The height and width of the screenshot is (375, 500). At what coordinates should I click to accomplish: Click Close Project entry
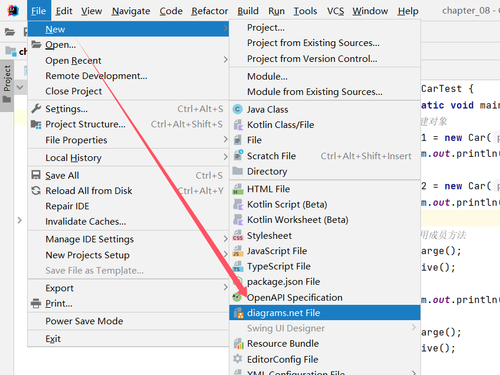click(x=128, y=91)
